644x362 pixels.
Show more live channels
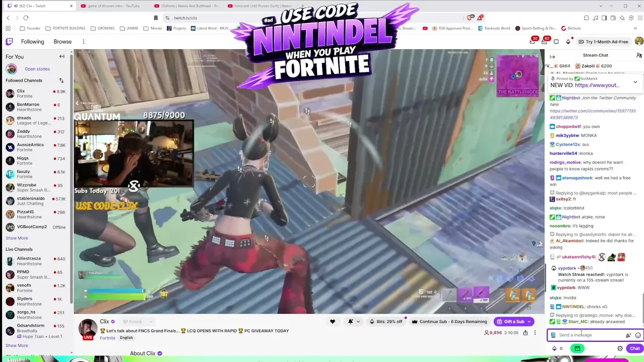17,346
